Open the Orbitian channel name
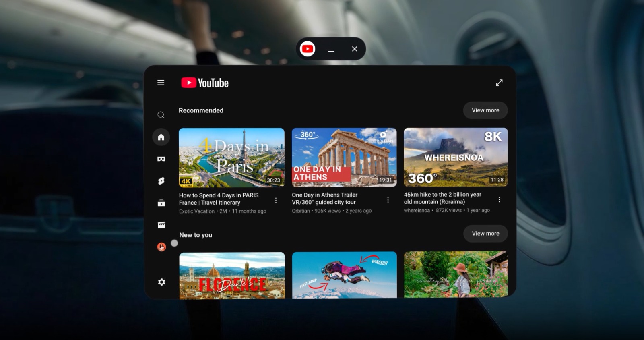 pyautogui.click(x=301, y=211)
